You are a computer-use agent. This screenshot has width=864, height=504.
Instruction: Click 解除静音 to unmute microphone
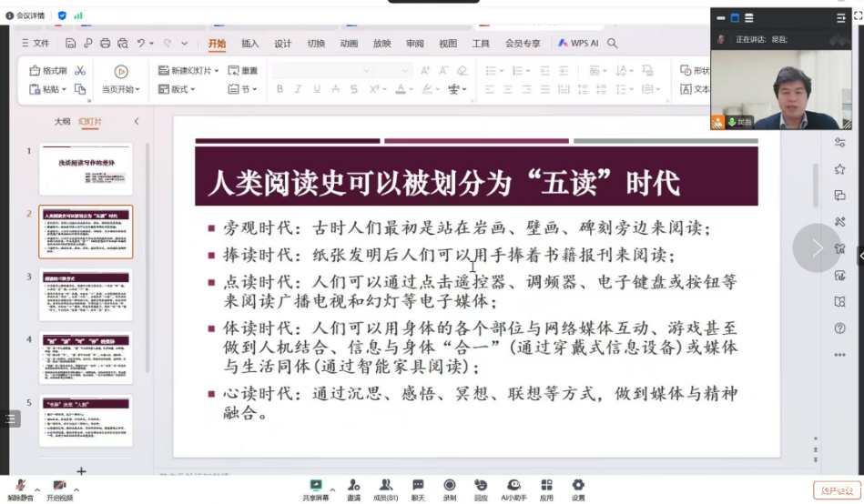click(19, 486)
